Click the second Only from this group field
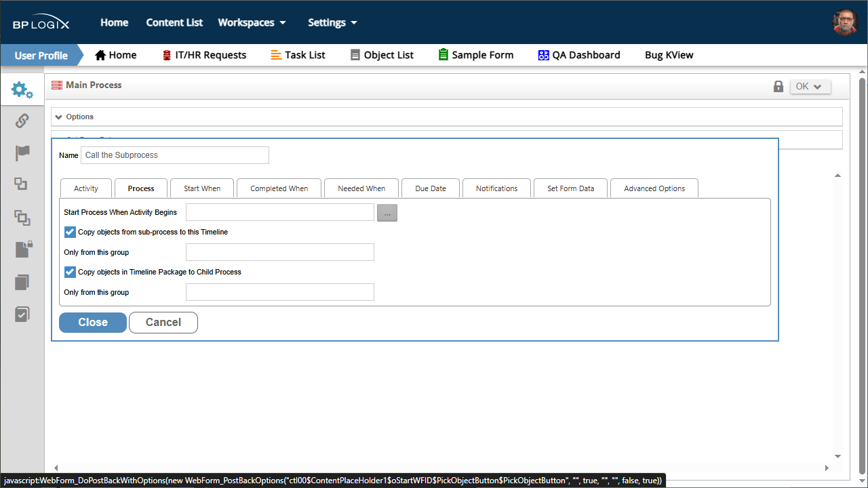Viewport: 868px width, 488px height. pyautogui.click(x=280, y=292)
